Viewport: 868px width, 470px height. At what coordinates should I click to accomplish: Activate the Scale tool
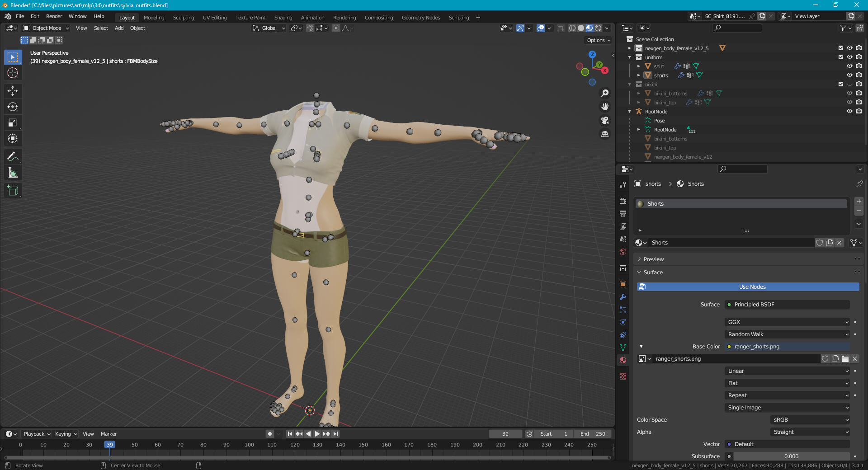[13, 122]
